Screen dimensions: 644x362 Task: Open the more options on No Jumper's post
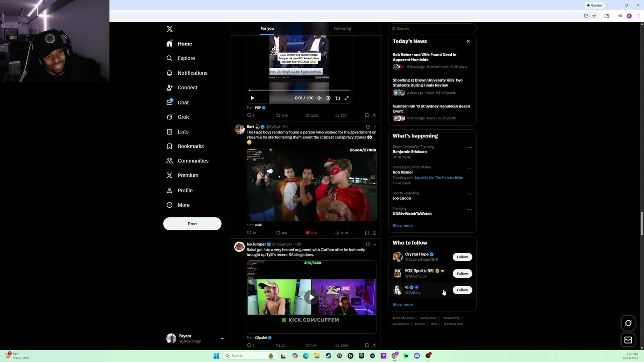pos(374,244)
